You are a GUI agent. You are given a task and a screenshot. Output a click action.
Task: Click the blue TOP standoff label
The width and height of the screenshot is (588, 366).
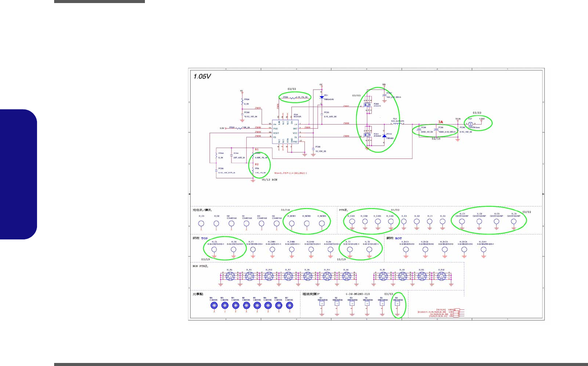click(x=204, y=238)
